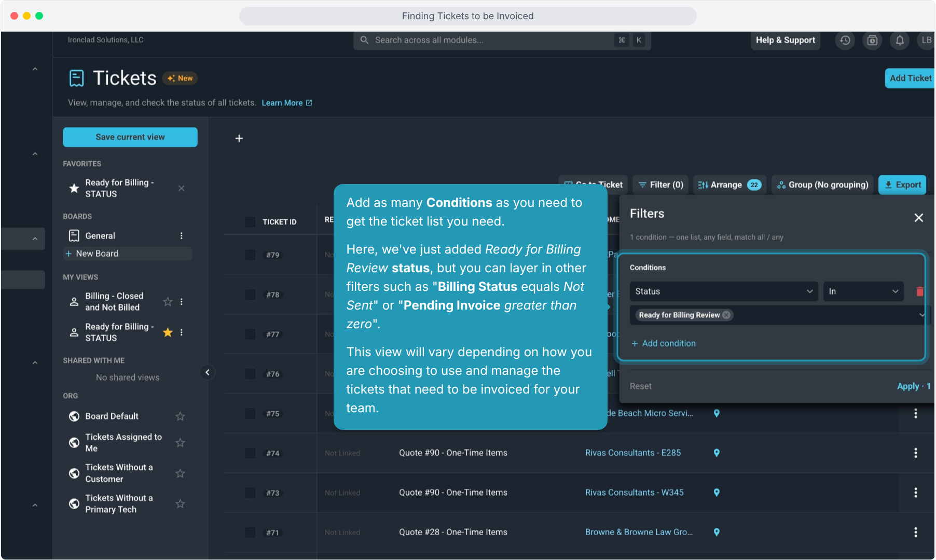Image resolution: width=936 pixels, height=560 pixels.
Task: Click Reset in the Filters panel
Action: click(641, 386)
